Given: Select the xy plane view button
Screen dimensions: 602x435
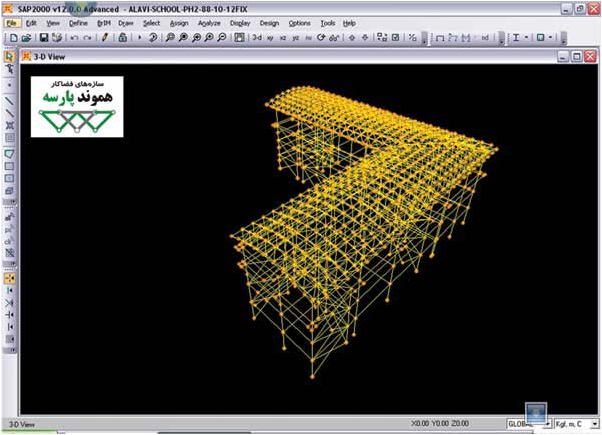Looking at the screenshot, I should click(273, 37).
